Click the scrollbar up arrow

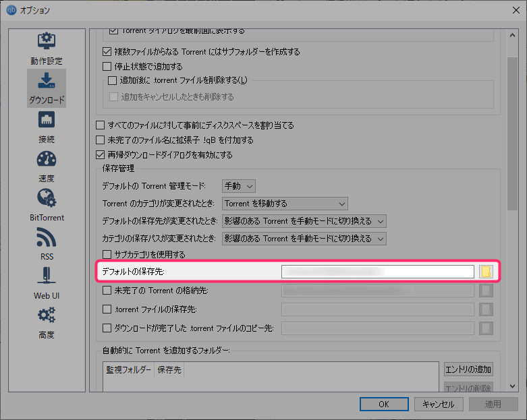pyautogui.click(x=512, y=35)
